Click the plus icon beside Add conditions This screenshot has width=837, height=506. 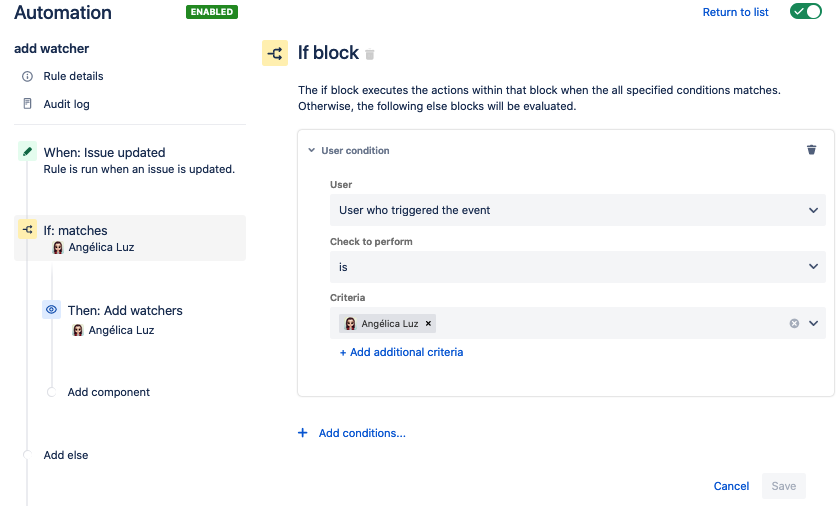(x=303, y=433)
